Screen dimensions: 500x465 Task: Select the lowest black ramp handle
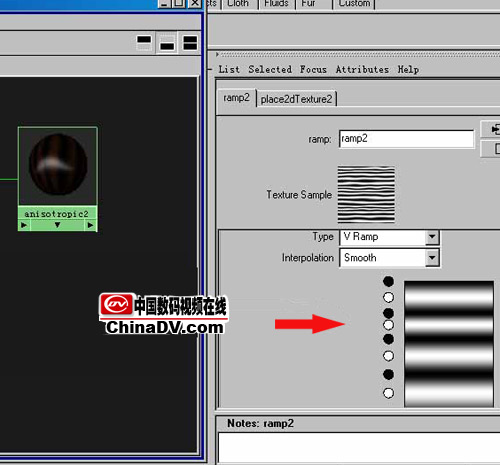click(x=388, y=375)
